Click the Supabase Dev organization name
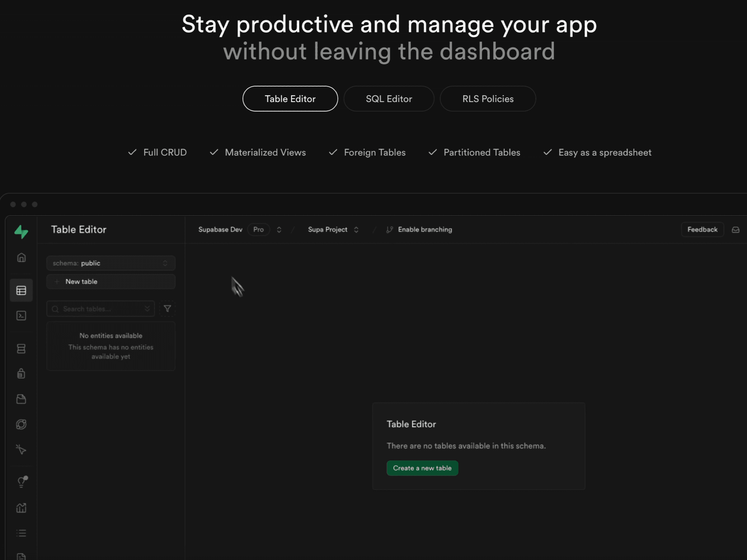 pyautogui.click(x=220, y=230)
